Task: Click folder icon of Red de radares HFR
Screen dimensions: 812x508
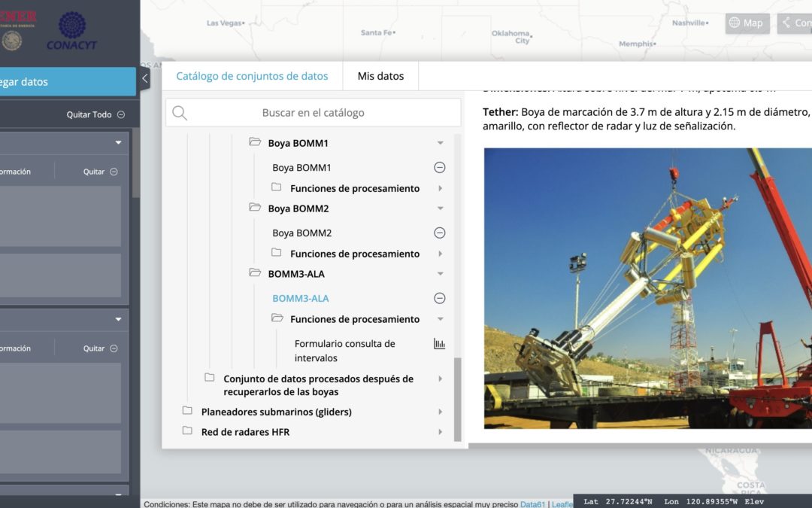Action: (187, 430)
